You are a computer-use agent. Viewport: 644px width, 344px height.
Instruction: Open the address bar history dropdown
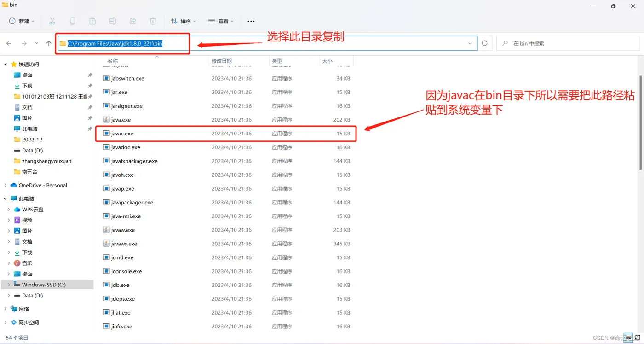tap(470, 43)
